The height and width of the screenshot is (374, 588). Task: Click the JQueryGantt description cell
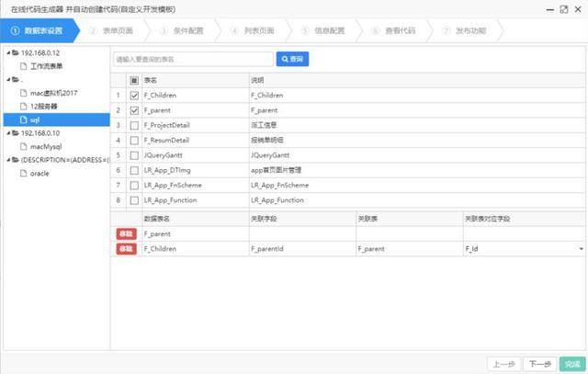tap(417, 155)
